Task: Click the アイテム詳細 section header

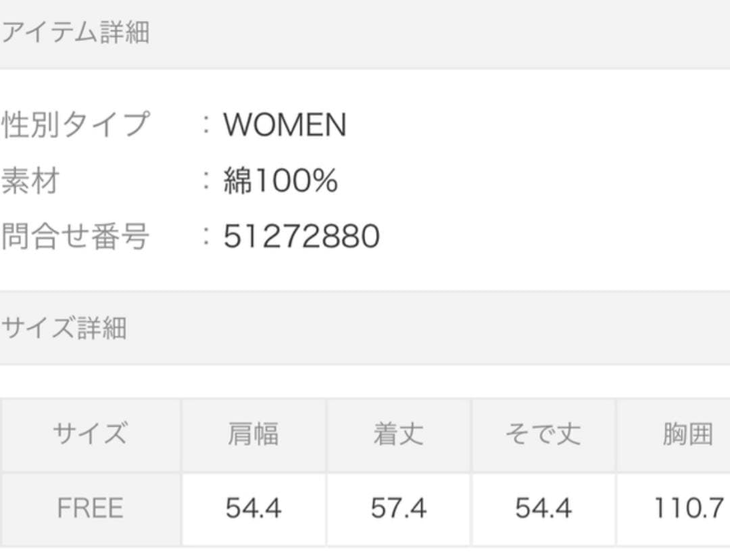Action: click(76, 32)
